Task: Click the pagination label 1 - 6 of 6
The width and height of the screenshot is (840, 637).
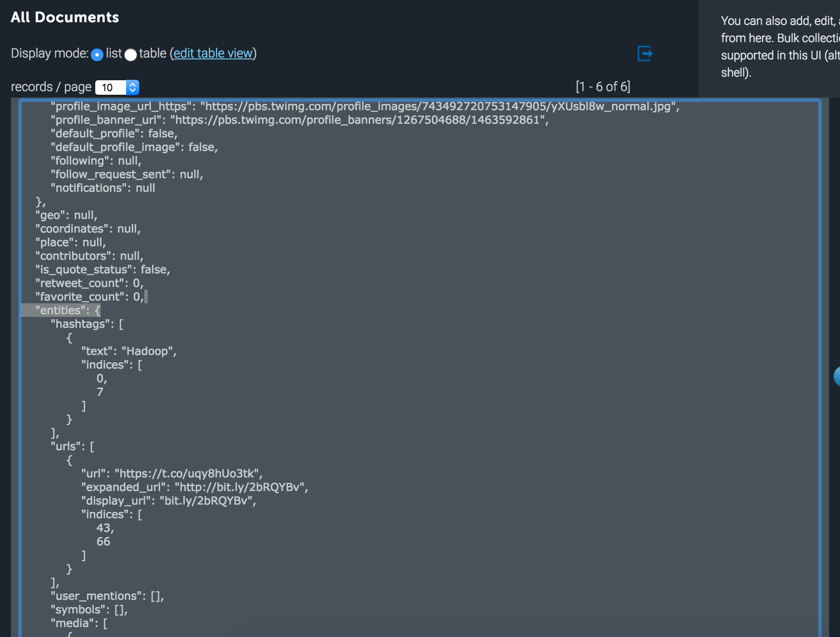Action: [x=602, y=86]
